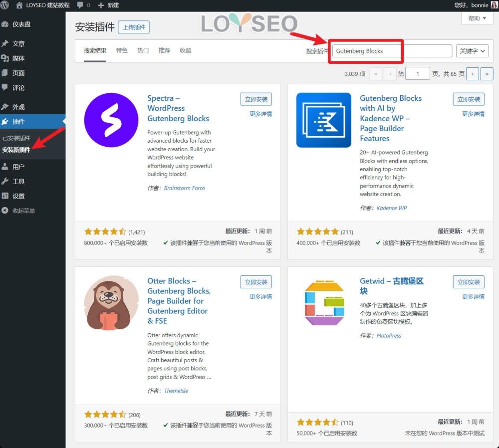Image resolution: width=499 pixels, height=448 pixels.
Task: Expand the 帮助 help panel
Action: (x=476, y=18)
